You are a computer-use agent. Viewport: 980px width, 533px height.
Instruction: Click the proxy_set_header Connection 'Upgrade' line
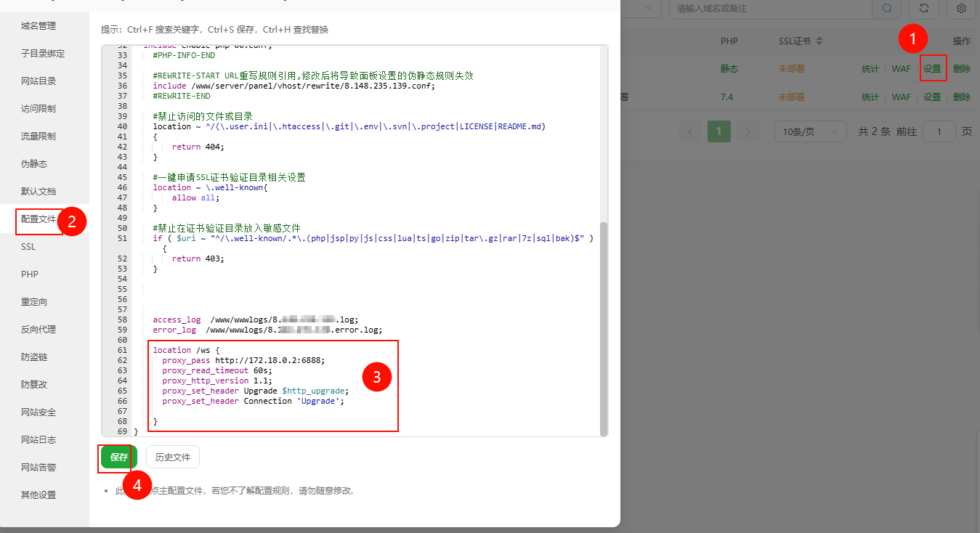pos(254,401)
